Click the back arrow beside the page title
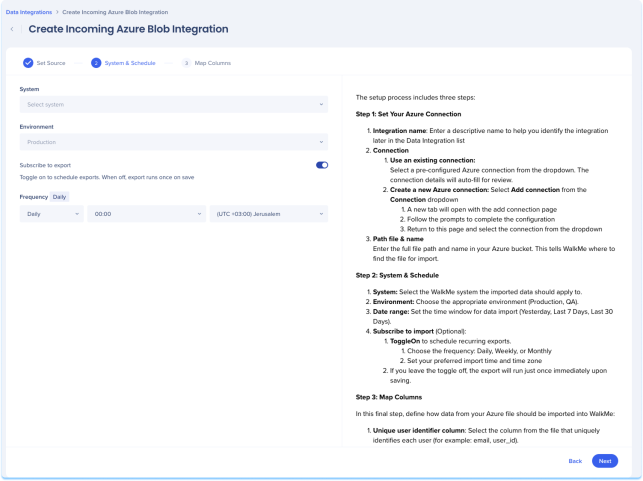This screenshot has width=643, height=481. (x=12, y=29)
